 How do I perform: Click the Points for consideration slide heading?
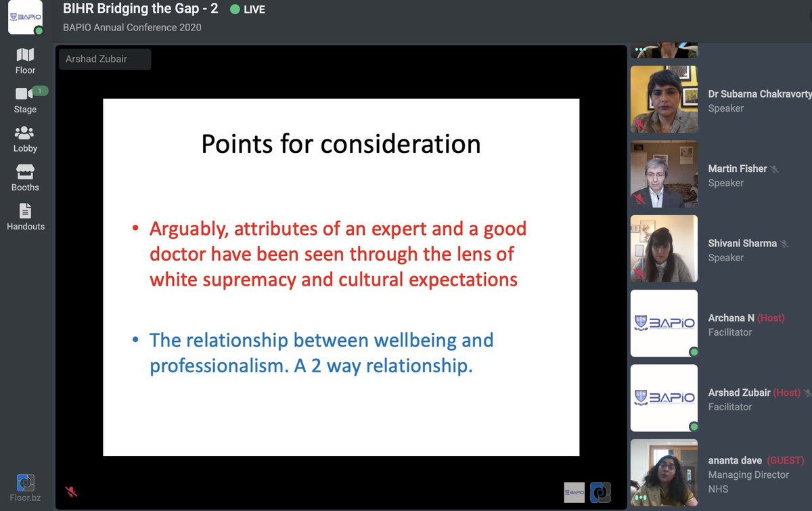341,143
